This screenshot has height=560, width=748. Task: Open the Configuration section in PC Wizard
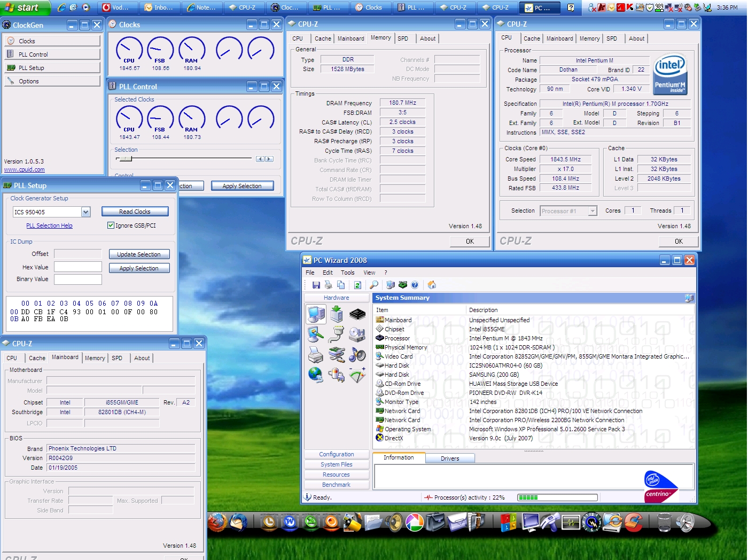coord(337,454)
